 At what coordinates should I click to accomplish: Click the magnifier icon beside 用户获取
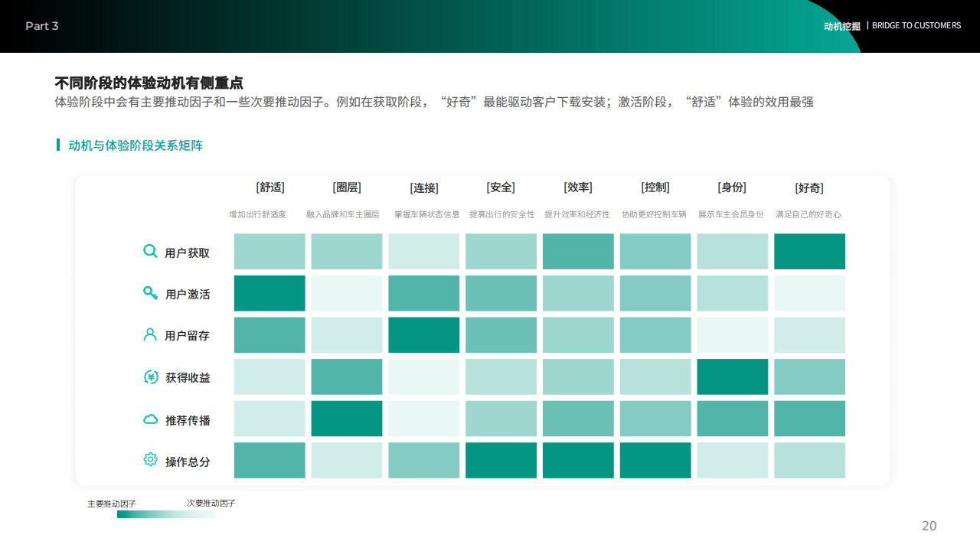150,251
